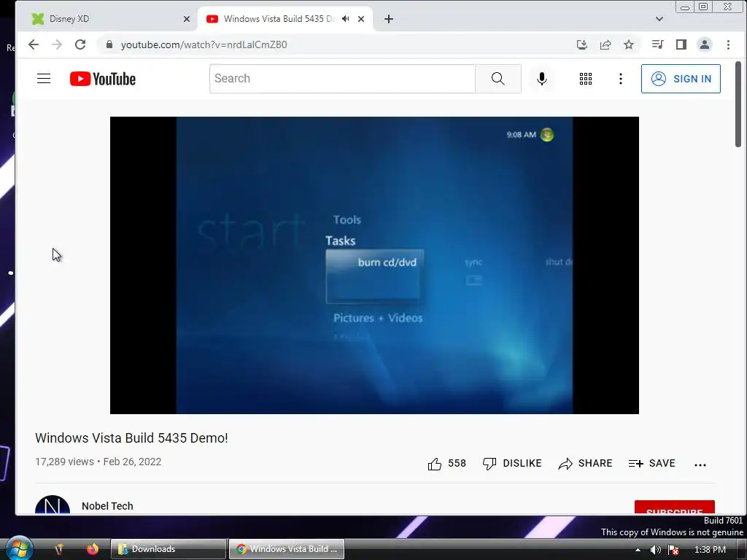Click the pinned taskbar icon beside Start

58,549
